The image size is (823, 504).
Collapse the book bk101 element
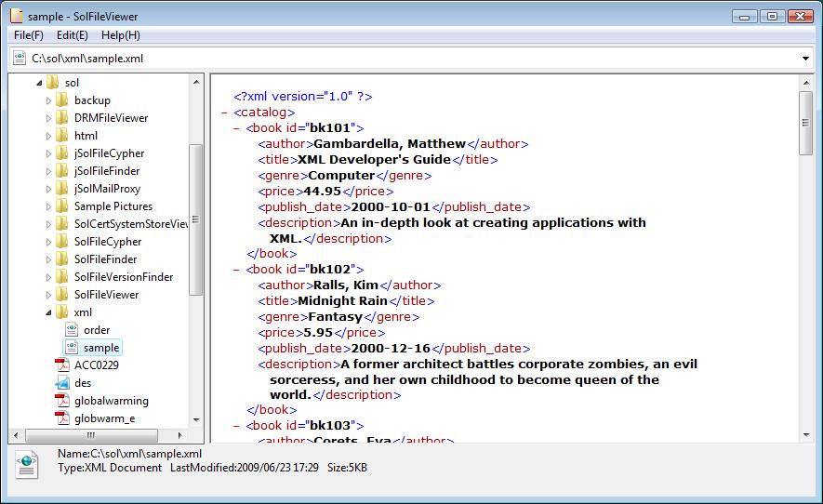(x=236, y=128)
